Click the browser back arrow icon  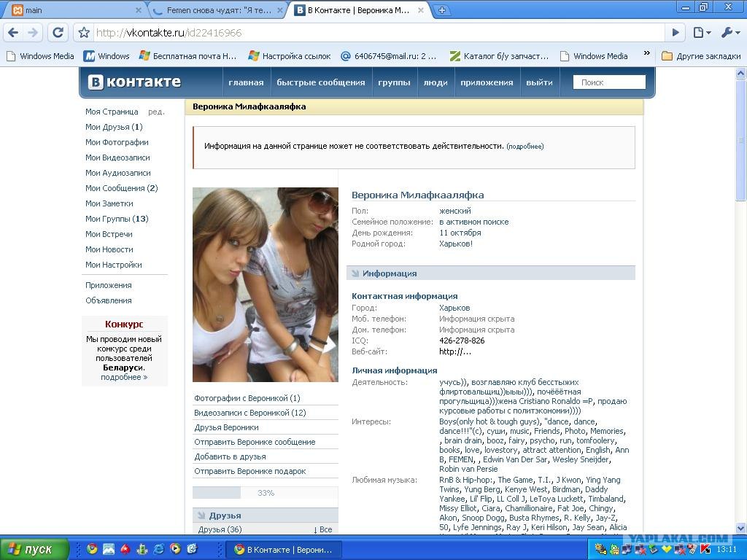pos(13,32)
